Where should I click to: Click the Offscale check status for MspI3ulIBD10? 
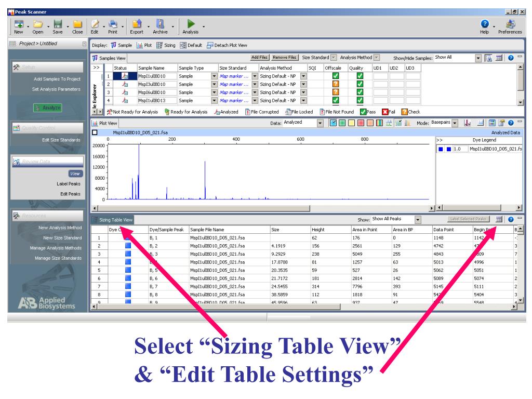[x=336, y=84]
